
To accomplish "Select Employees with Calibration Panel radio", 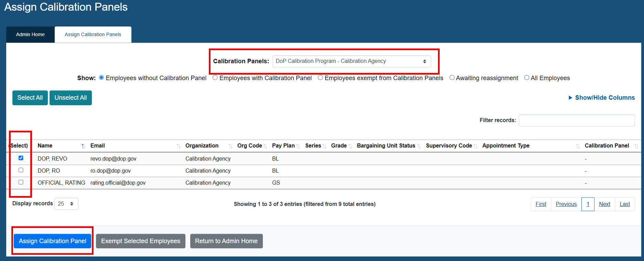I will tap(215, 78).
